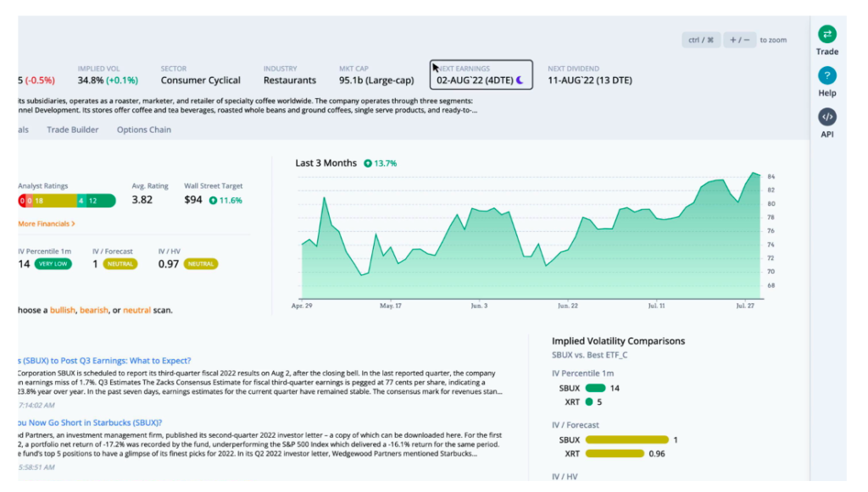The image size is (868, 492).
Task: Click the green up-arrow icon beside 11.6%
Action: pos(213,201)
